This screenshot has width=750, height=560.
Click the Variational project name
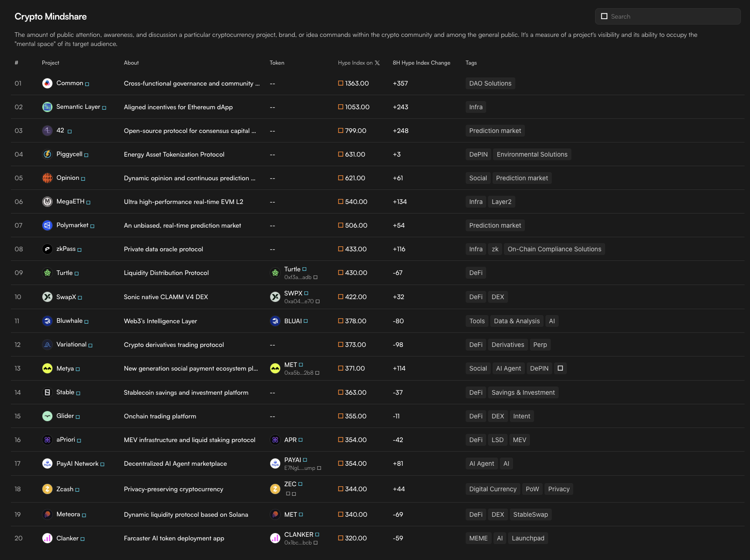click(x=72, y=344)
